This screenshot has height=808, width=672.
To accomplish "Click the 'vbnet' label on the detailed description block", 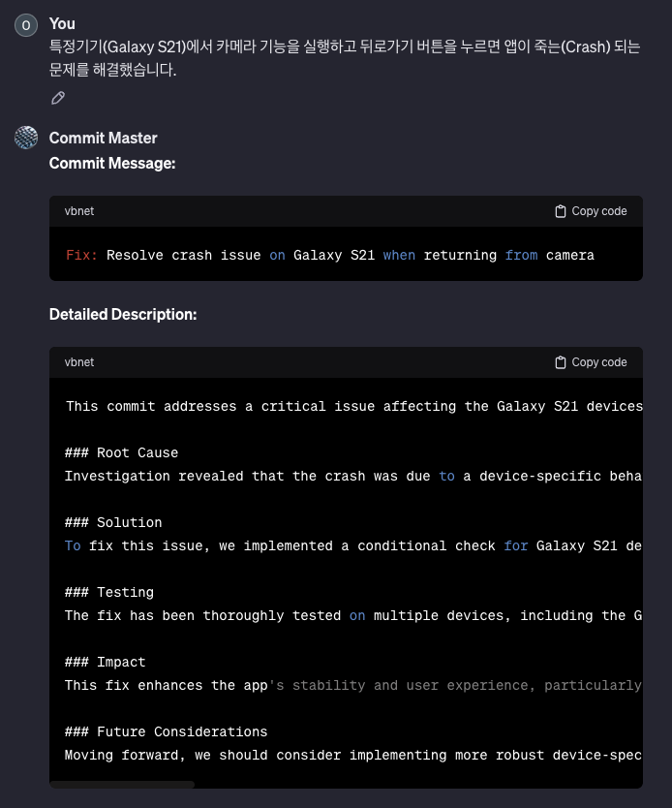I will click(x=79, y=362).
